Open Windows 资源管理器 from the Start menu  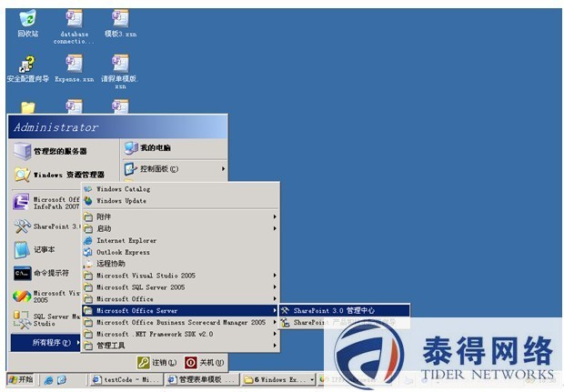coord(64,175)
